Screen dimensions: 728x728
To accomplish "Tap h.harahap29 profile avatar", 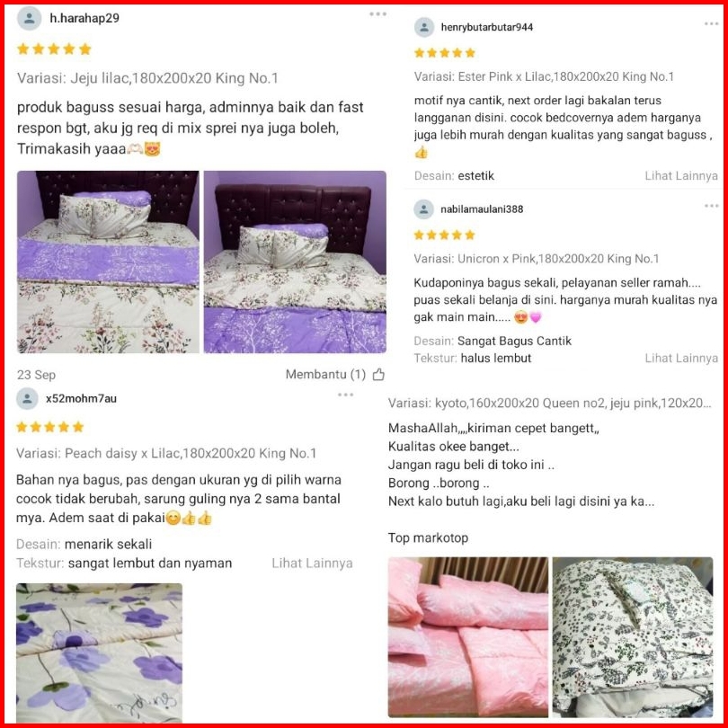I will [x=30, y=19].
